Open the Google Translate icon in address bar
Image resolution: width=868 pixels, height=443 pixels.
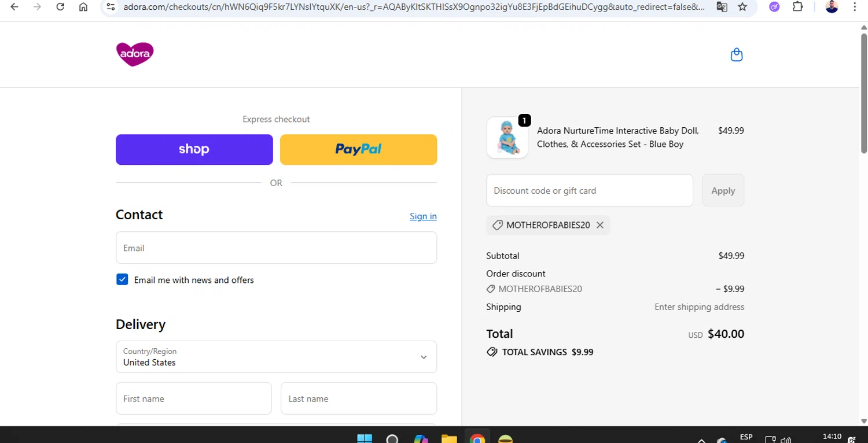[x=722, y=7]
